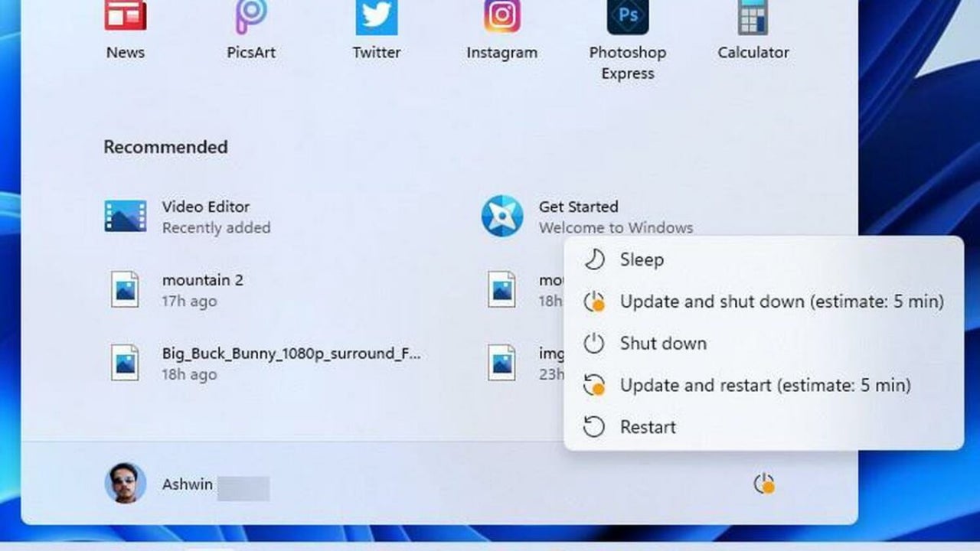Open the Get Started compass icon
Image resolution: width=980 pixels, height=551 pixels.
(x=502, y=217)
